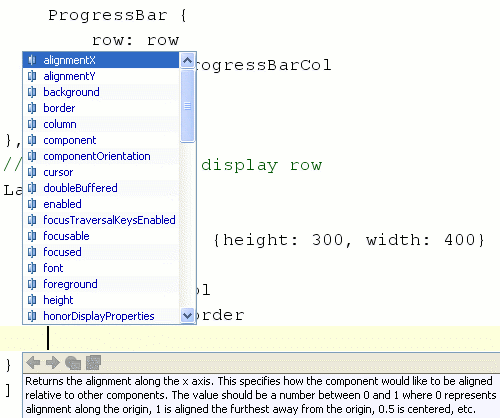Pick the column completion item
Viewport: 500px width, 418px height.
[101, 124]
